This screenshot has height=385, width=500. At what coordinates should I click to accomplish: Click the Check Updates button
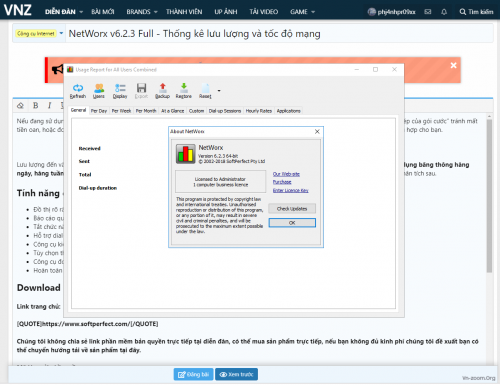pos(292,209)
